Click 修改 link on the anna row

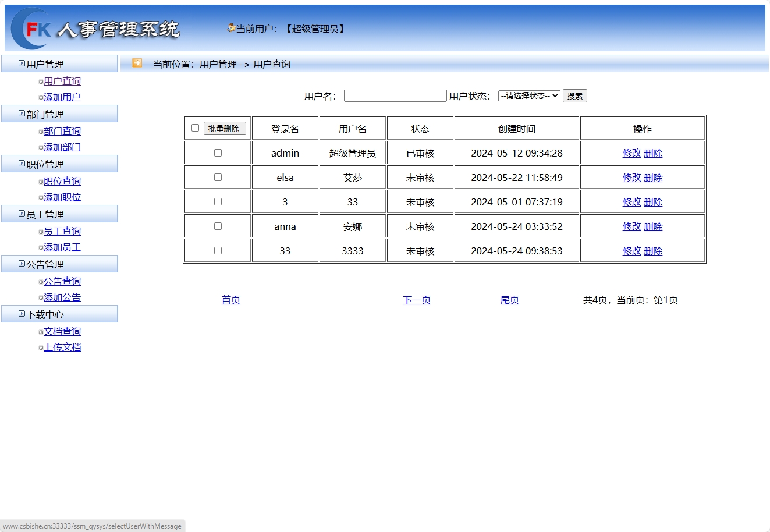tap(631, 226)
